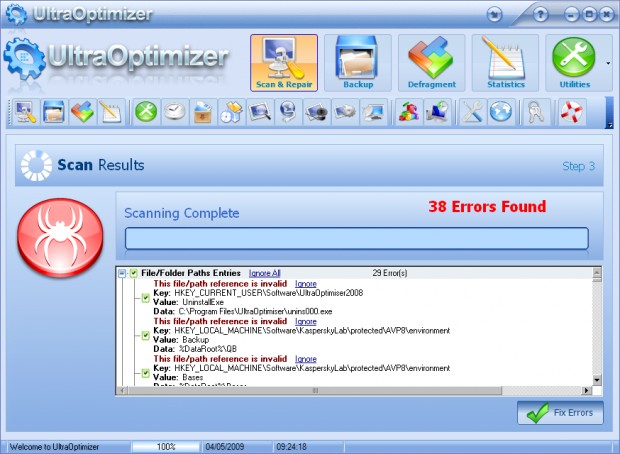Open help via the lifebuoy toolbar icon

[x=571, y=112]
